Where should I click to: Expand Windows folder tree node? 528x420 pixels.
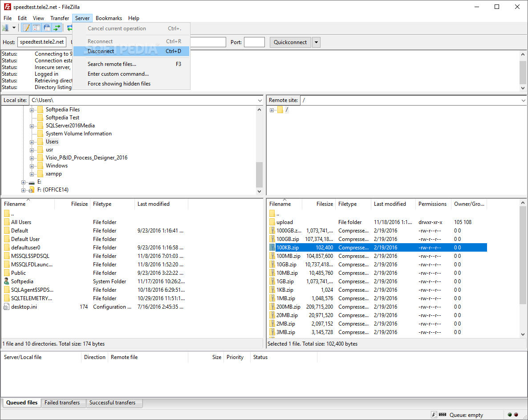click(32, 166)
